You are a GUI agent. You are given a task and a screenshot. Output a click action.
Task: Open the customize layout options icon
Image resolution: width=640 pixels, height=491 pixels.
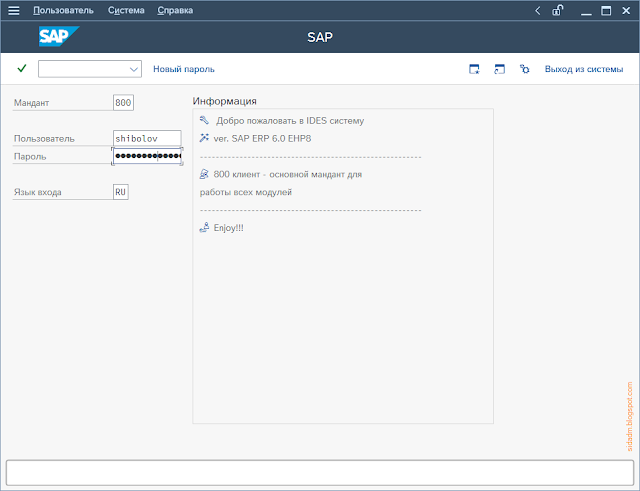(x=524, y=69)
